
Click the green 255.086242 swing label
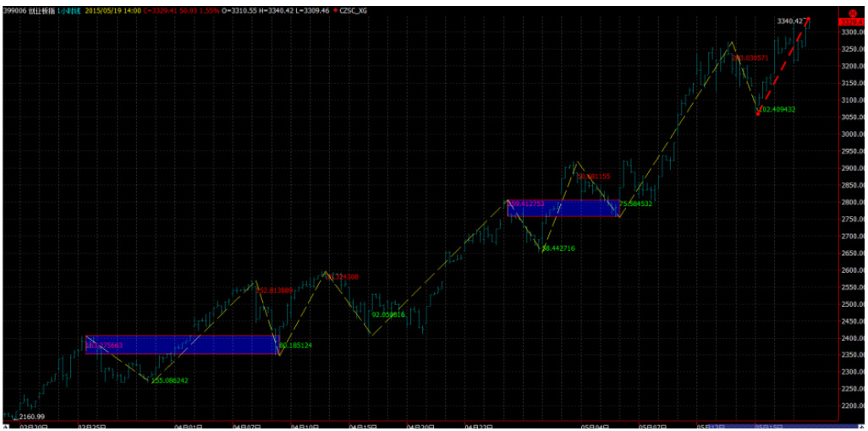(169, 380)
